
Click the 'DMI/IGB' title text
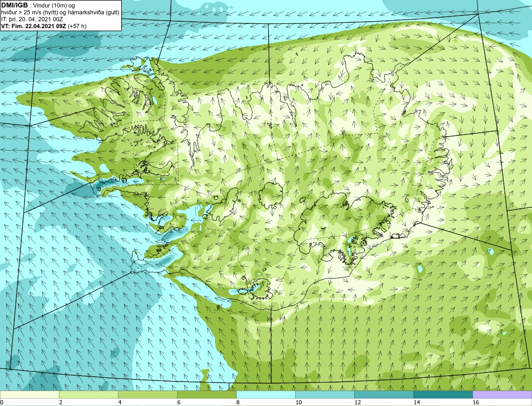tap(14, 5)
